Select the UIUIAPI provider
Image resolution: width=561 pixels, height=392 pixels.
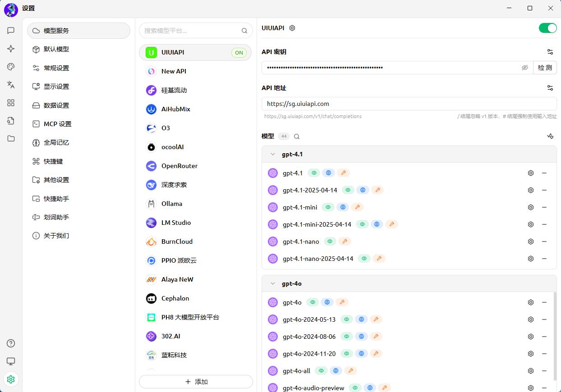(195, 52)
